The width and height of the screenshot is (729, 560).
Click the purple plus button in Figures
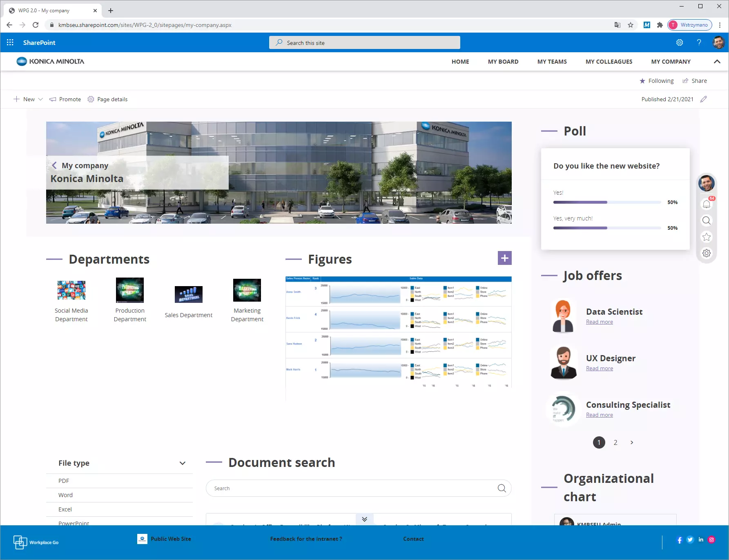tap(505, 258)
